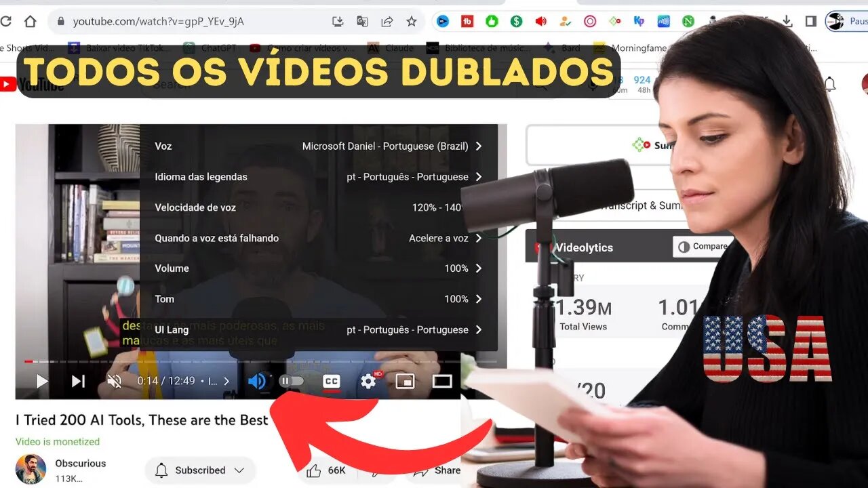Open the Idioma das legendas row

319,177
